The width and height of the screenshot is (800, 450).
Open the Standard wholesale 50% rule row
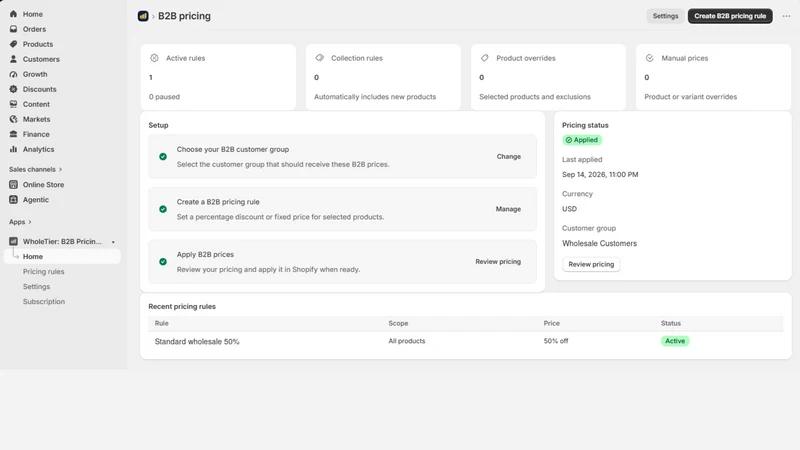pyautogui.click(x=465, y=341)
